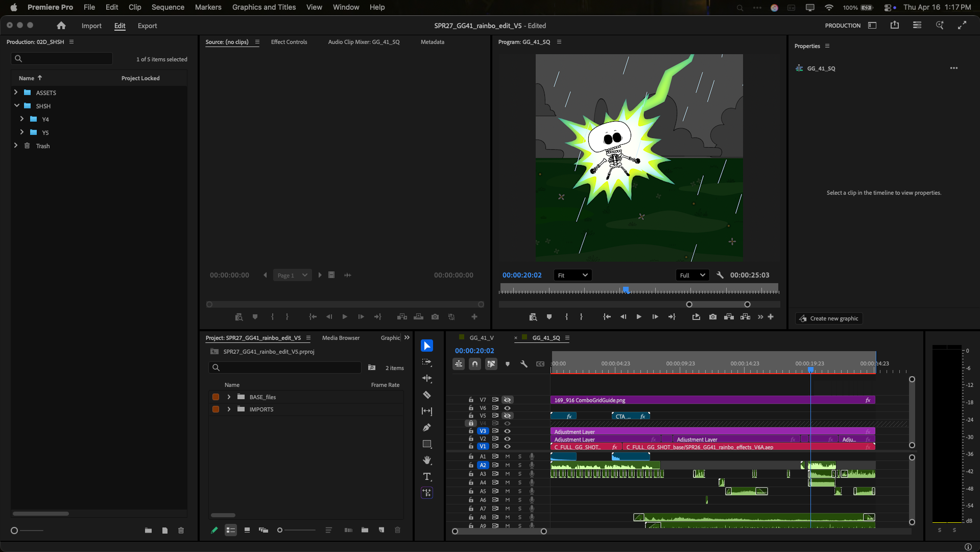Open the wrench timeline settings icon
Image resolution: width=980 pixels, height=552 pixels.
tap(524, 364)
